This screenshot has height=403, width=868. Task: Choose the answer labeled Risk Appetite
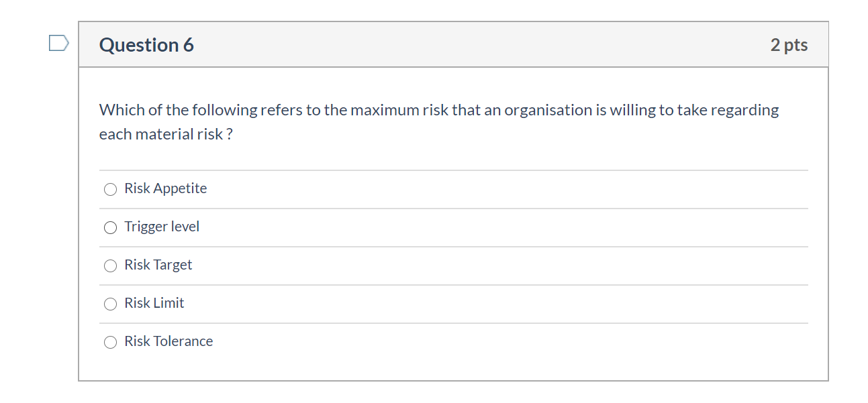tap(164, 188)
